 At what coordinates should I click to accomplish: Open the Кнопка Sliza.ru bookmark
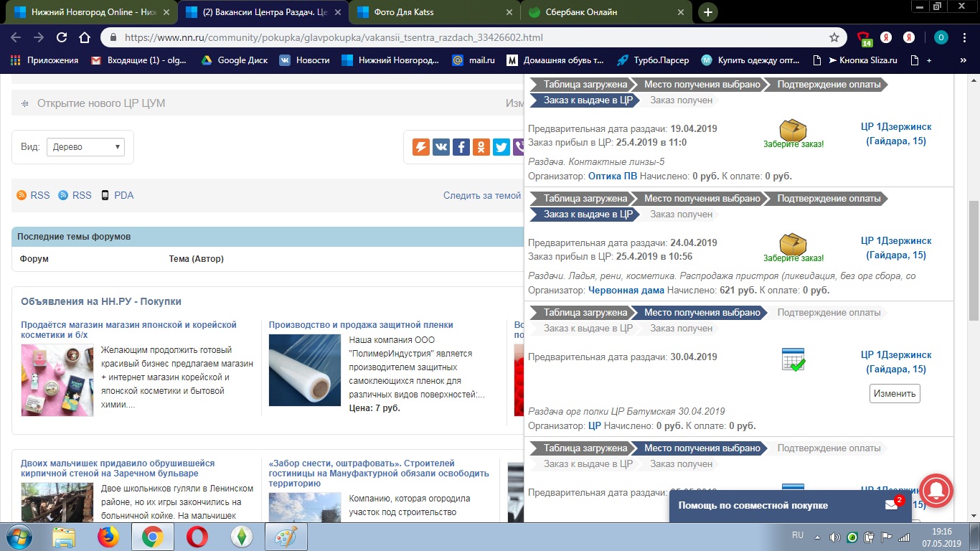tap(855, 60)
